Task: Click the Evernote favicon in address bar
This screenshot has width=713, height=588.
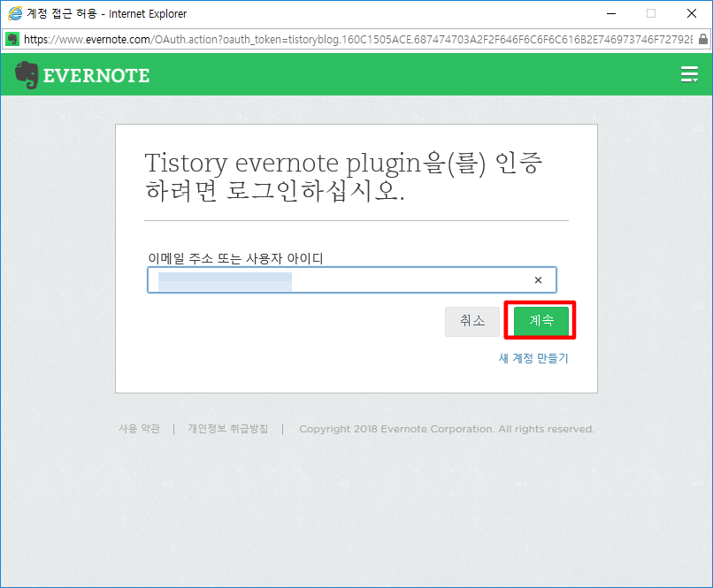Action: coord(12,39)
